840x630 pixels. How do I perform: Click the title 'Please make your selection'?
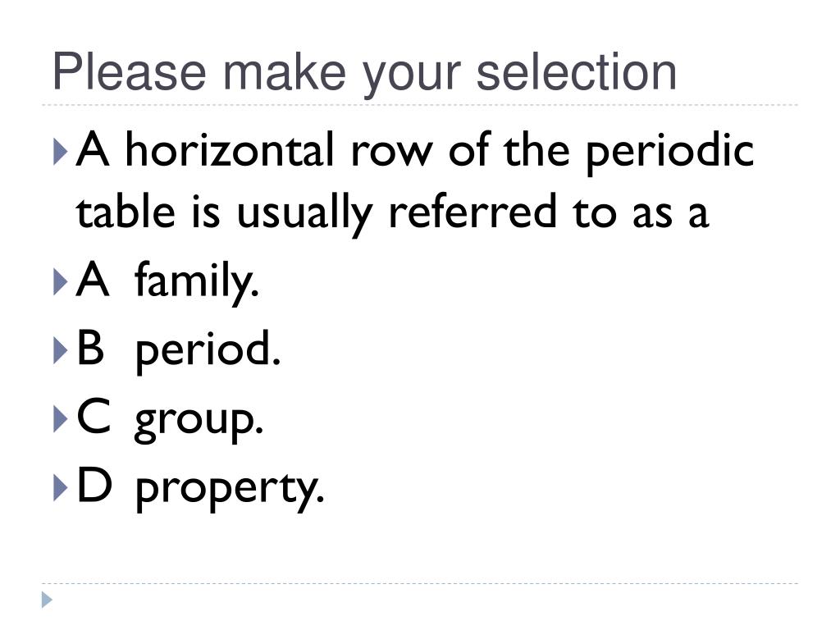(x=364, y=74)
